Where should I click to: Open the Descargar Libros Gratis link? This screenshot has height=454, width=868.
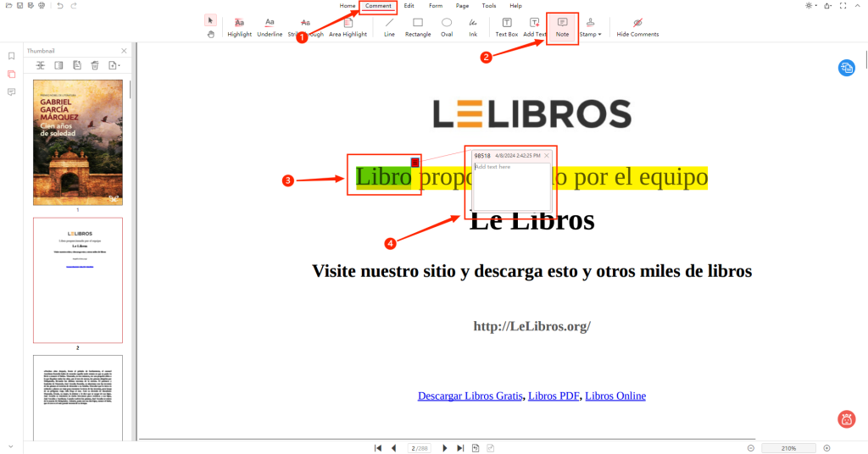coord(470,396)
